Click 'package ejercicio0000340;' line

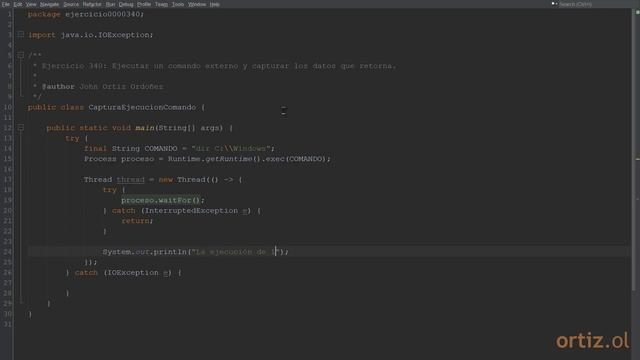86,14
